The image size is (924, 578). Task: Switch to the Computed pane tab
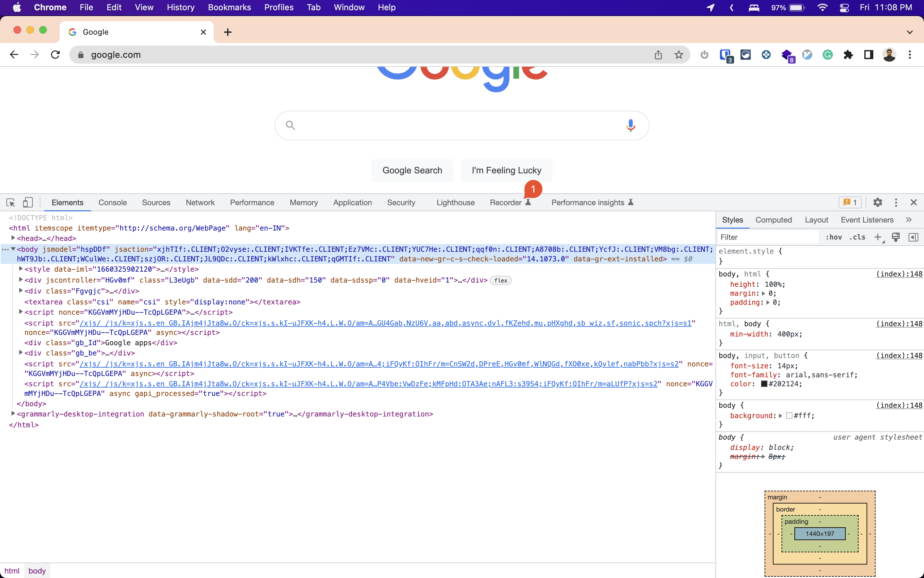(774, 220)
